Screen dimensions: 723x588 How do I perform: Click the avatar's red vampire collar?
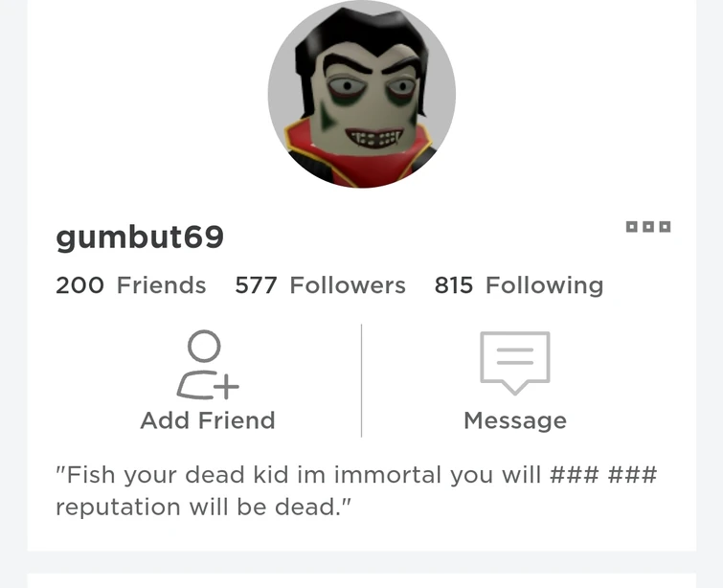click(360, 159)
